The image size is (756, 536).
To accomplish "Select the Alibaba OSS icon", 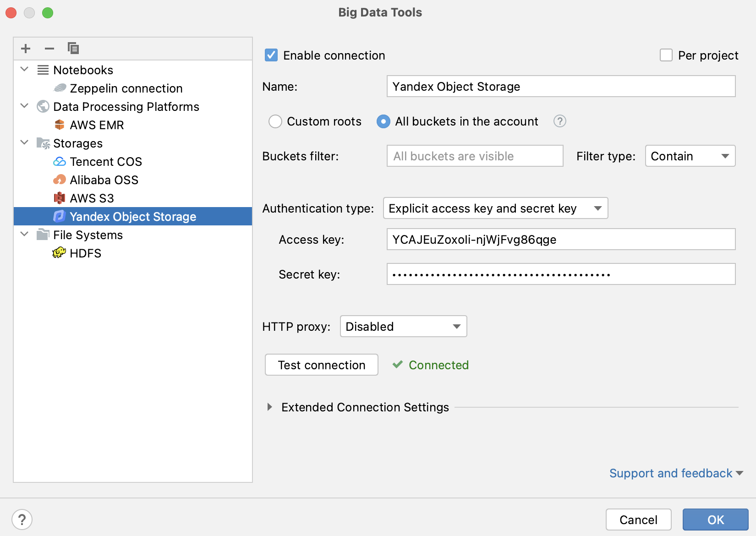I will click(x=60, y=180).
